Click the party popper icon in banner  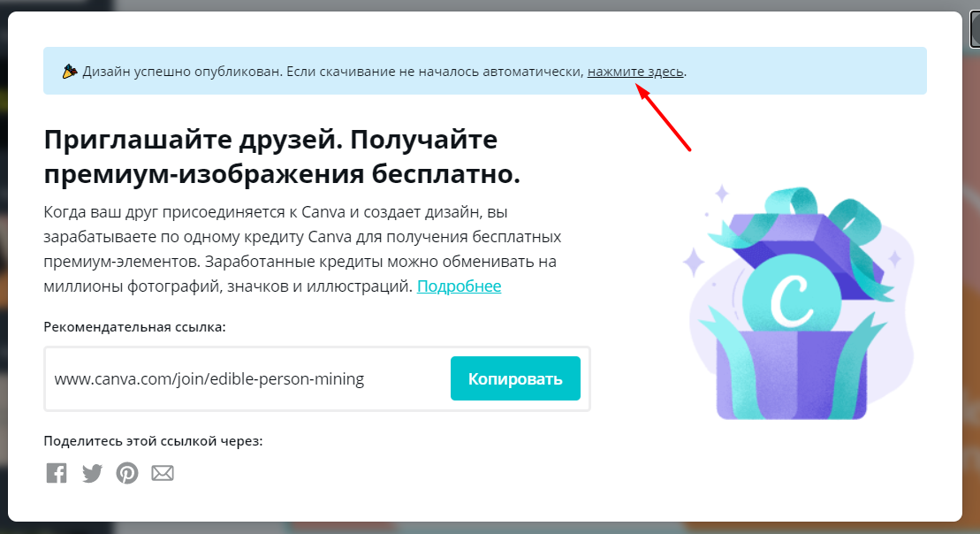(70, 72)
